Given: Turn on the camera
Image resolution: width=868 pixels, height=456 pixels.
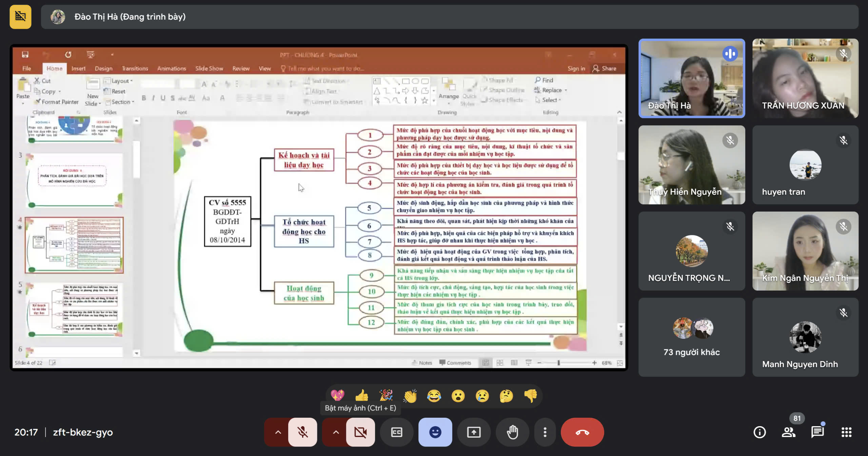Looking at the screenshot, I should pyautogui.click(x=360, y=432).
